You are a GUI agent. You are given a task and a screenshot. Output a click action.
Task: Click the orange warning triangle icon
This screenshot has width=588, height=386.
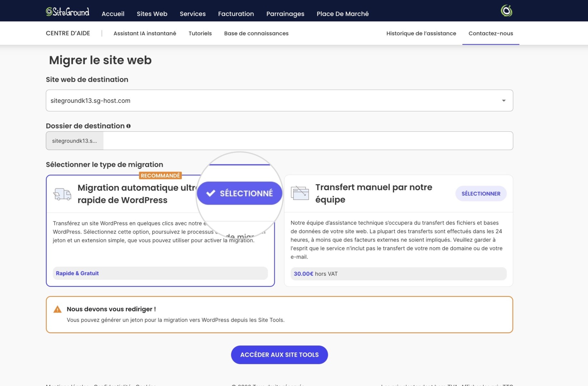point(57,309)
